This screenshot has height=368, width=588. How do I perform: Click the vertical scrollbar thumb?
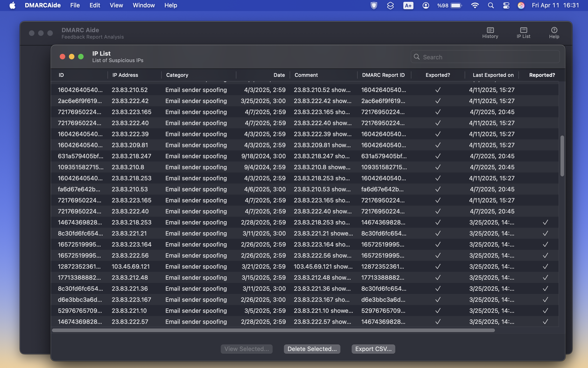[x=562, y=156]
